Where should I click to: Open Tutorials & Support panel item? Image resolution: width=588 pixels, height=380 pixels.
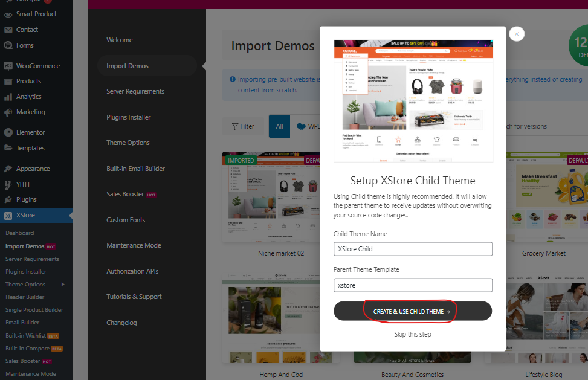(x=134, y=297)
